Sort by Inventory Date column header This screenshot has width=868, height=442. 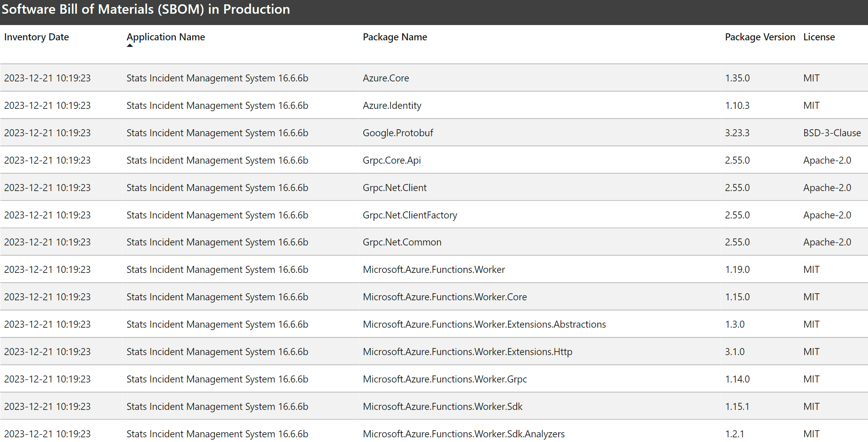tap(36, 37)
